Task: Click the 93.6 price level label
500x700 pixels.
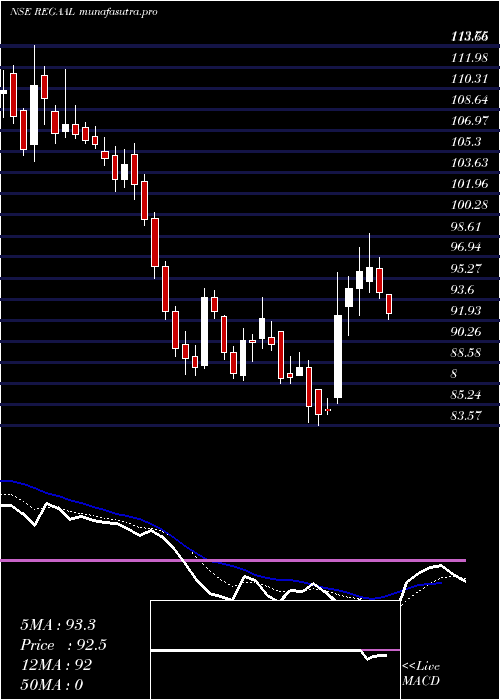Action: [464, 289]
